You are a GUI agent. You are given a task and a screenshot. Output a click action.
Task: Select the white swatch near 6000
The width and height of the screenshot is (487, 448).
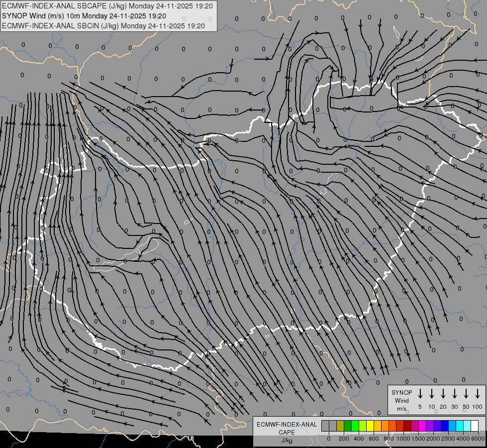pyautogui.click(x=474, y=426)
